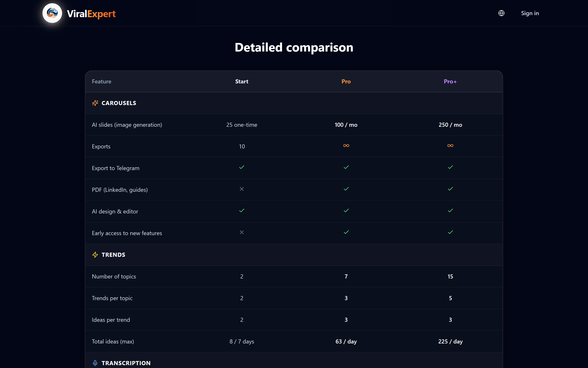Click the '10' Exports value for Start

pos(242,147)
